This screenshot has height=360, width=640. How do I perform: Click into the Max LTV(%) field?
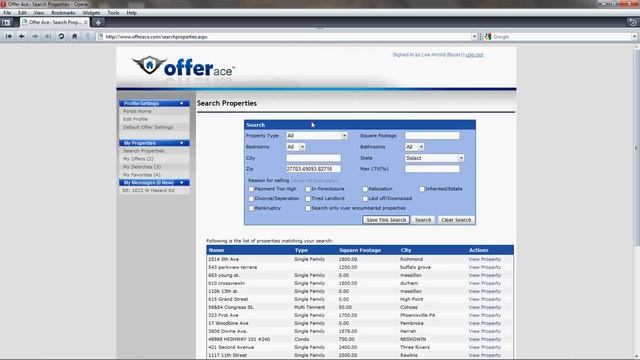pyautogui.click(x=432, y=169)
